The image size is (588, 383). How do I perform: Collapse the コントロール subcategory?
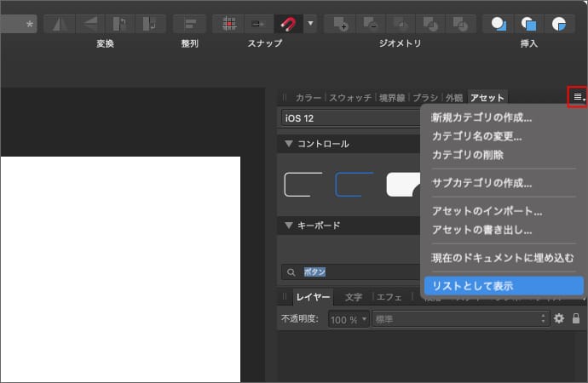290,144
